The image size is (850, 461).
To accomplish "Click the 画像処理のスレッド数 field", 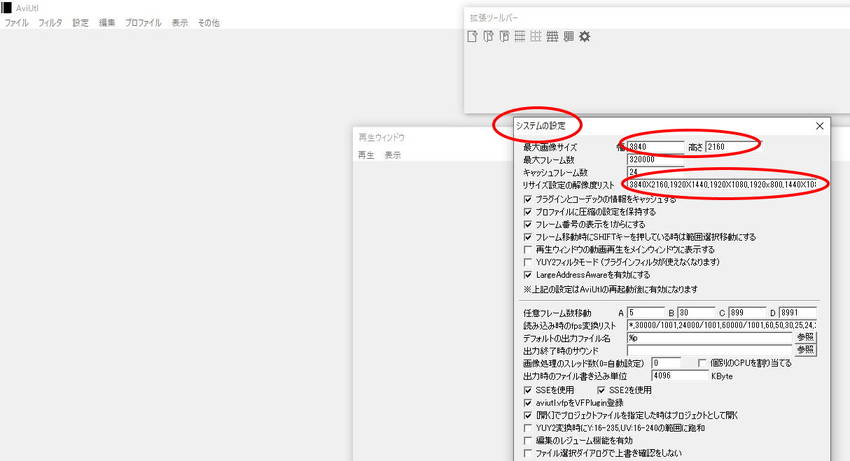I will pos(666,363).
